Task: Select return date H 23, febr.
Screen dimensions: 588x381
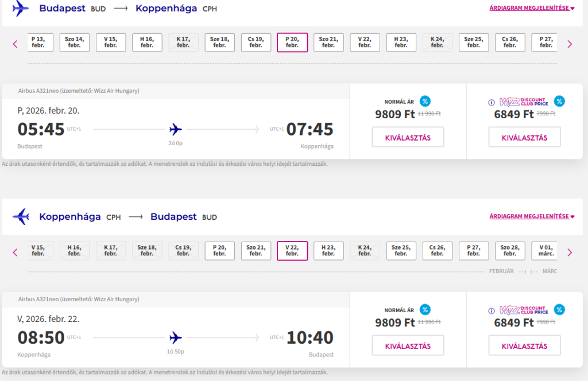Action: coord(328,251)
